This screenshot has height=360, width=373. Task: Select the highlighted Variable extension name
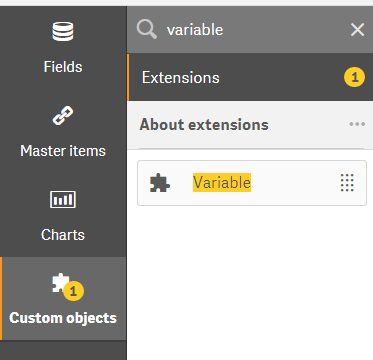(x=222, y=183)
